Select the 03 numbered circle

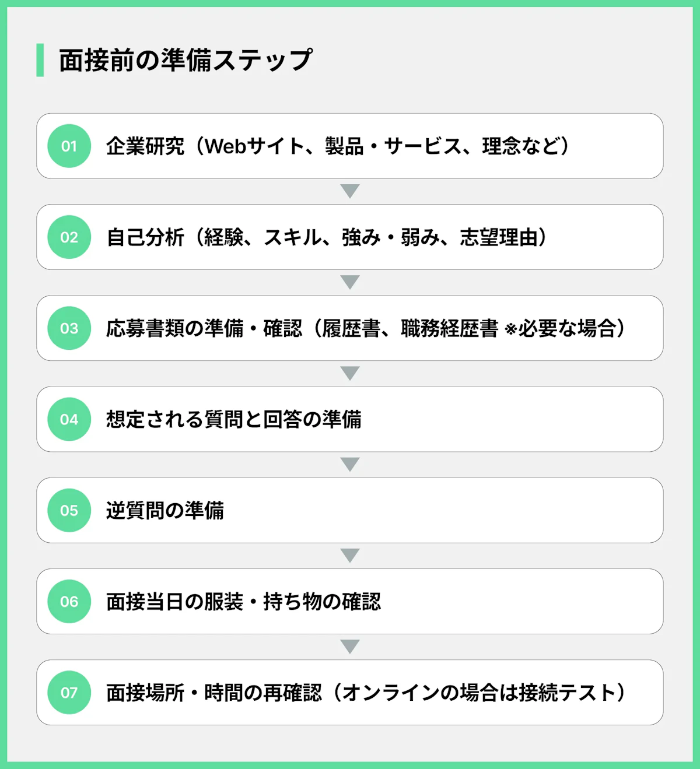point(69,328)
